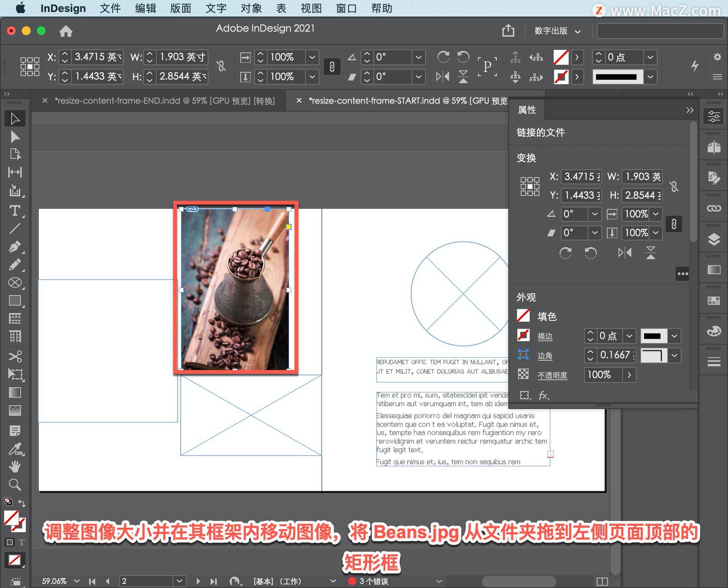The width and height of the screenshot is (728, 588).
Task: Rotate 90° clockwise in control bar
Action: pyautogui.click(x=443, y=57)
